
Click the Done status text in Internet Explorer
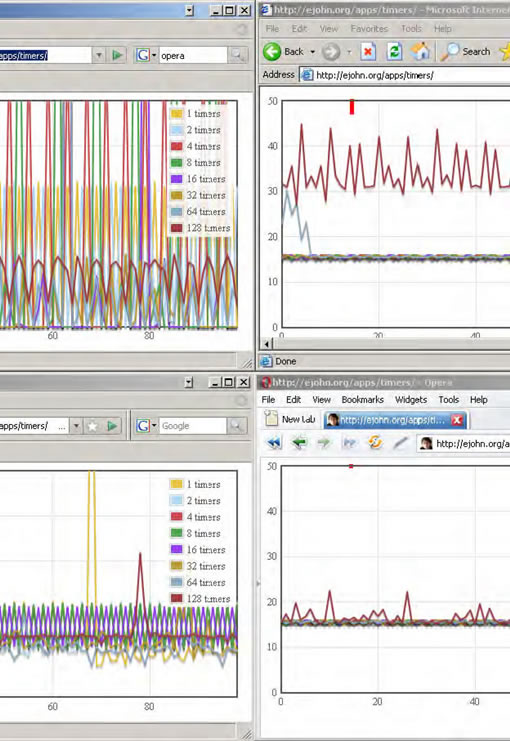285,362
